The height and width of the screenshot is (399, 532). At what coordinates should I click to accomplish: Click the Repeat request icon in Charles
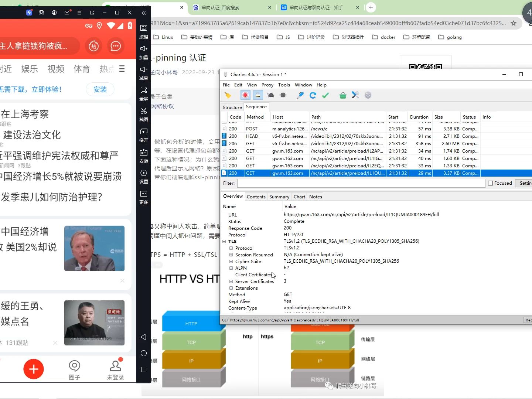coord(313,95)
